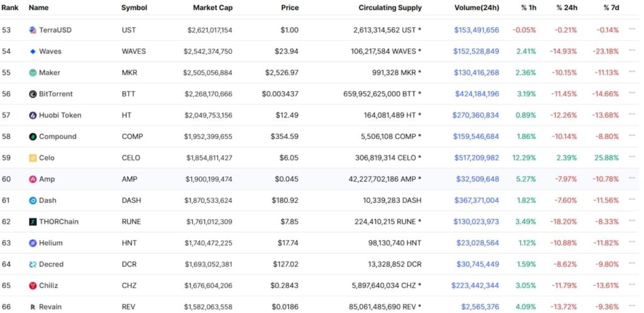Click the Waves coin logo icon

[x=33, y=52]
